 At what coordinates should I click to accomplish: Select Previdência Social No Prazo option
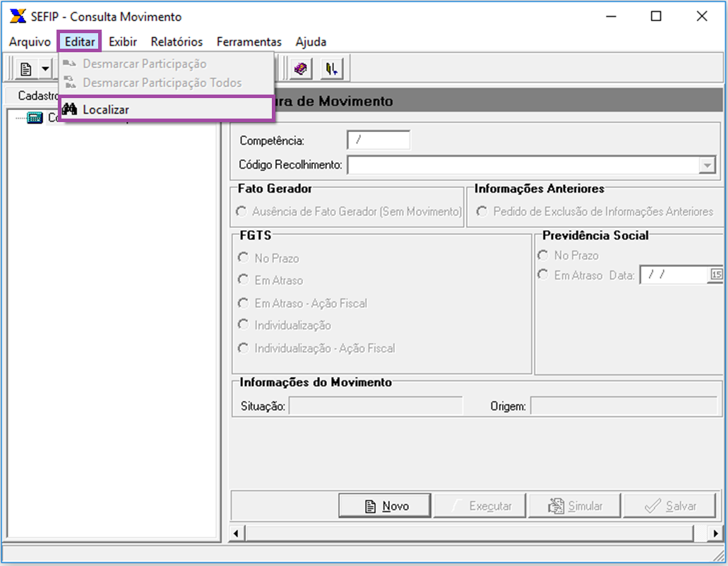543,255
